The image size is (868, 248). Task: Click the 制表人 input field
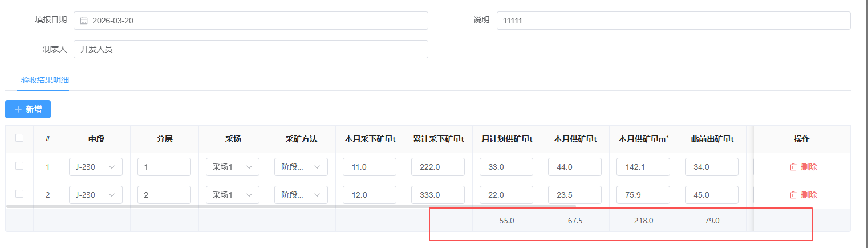(x=251, y=49)
